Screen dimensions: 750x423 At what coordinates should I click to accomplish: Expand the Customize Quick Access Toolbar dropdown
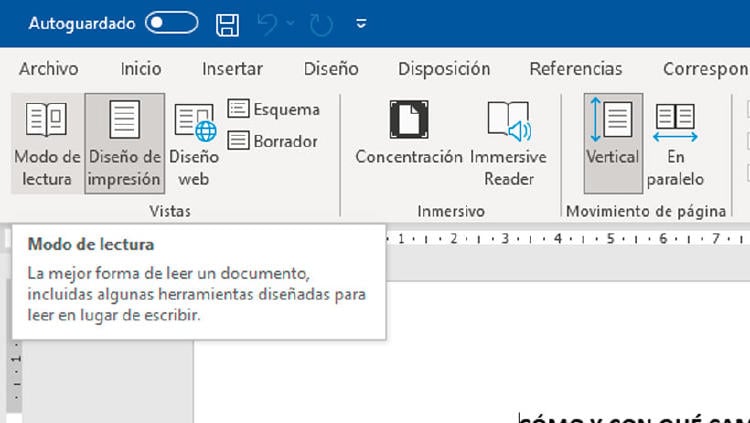tap(361, 23)
